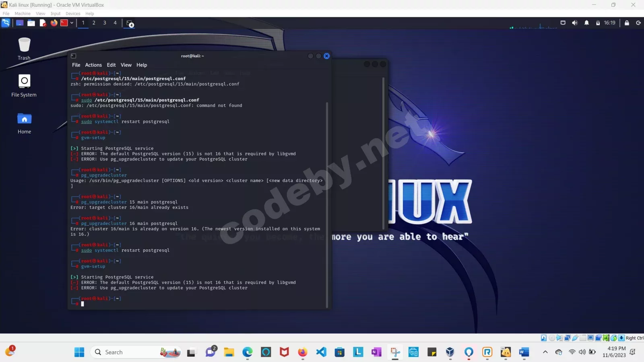This screenshot has width=644, height=362.
Task: Click VirtualBox audio status icon
Action: click(559, 338)
